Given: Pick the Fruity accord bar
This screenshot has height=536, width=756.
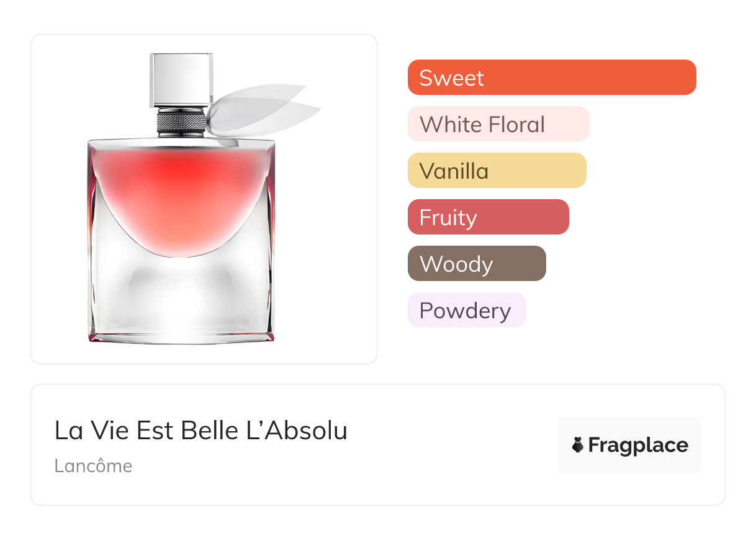Looking at the screenshot, I should pyautogui.click(x=488, y=217).
